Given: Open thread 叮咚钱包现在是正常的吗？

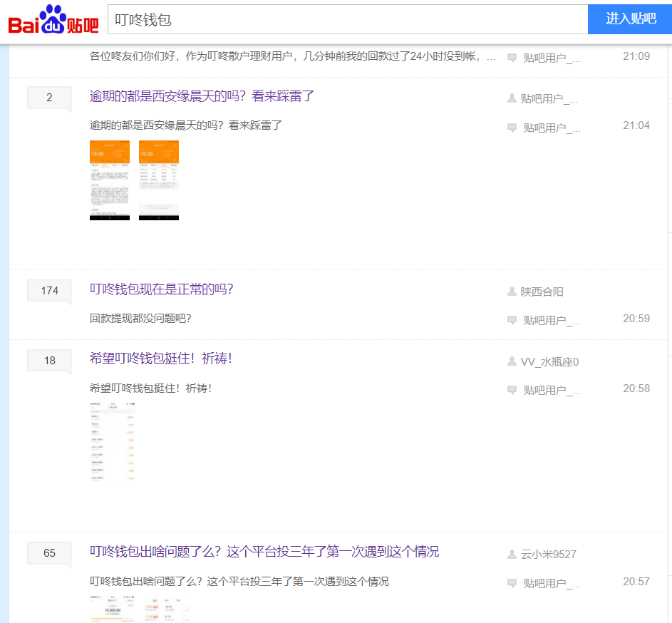Looking at the screenshot, I should [162, 289].
